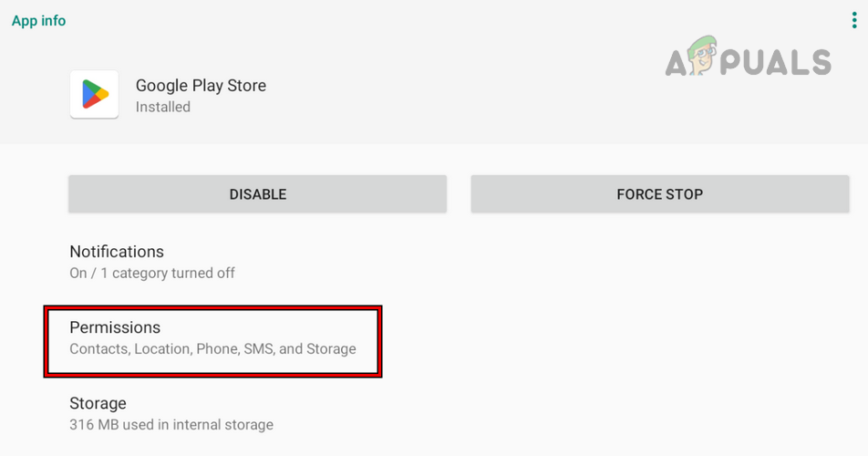Tap the "316 MB used in internal storage" text

tap(171, 424)
